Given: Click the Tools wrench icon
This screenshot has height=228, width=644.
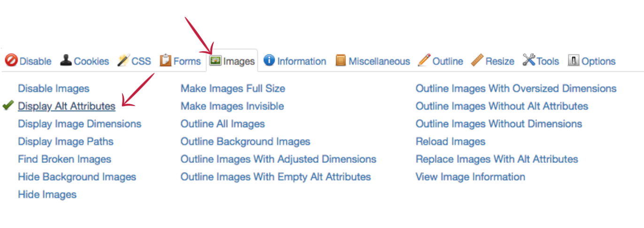Looking at the screenshot, I should coord(529,61).
